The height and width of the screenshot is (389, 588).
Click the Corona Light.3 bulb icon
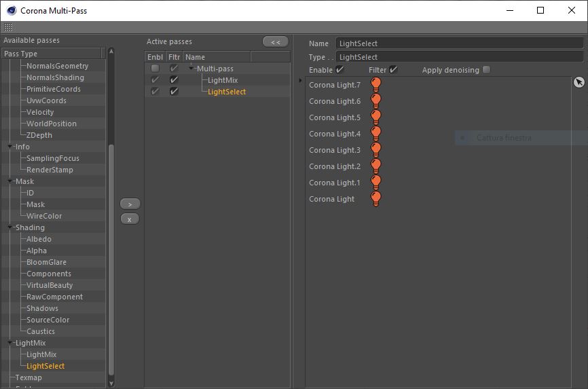pos(375,150)
